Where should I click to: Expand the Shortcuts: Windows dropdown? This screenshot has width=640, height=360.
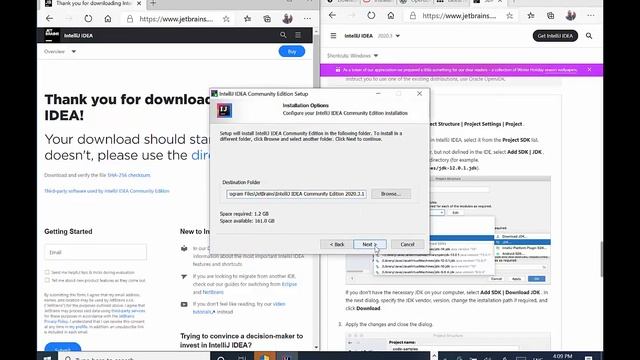tap(353, 56)
